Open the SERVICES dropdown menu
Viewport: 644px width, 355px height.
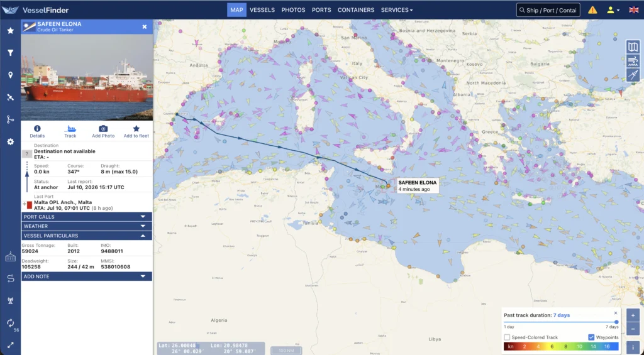coord(397,10)
